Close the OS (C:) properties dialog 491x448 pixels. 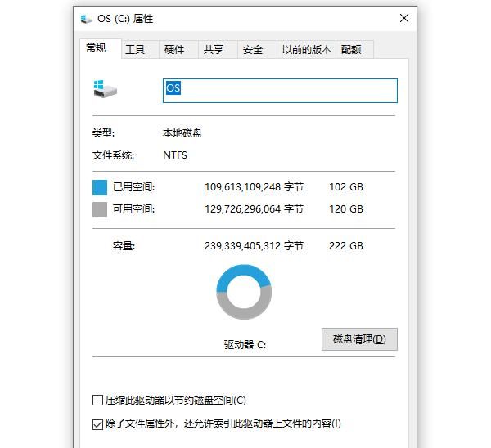[404, 18]
